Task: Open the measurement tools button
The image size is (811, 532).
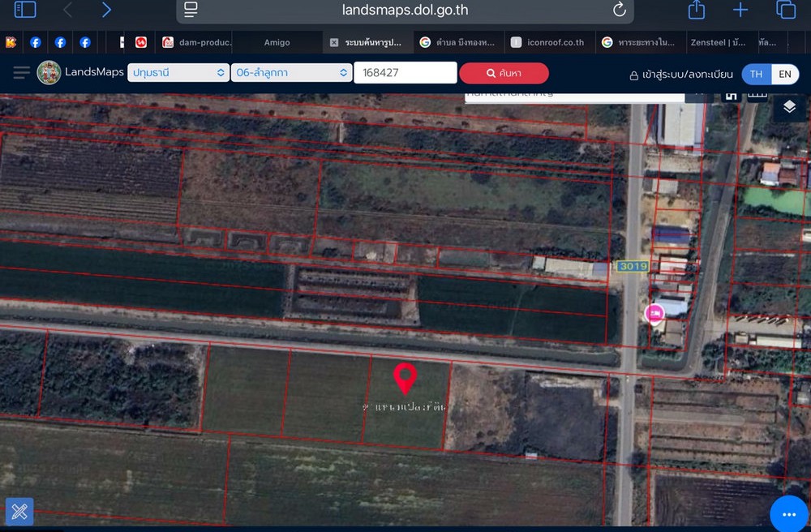Action: 19,512
